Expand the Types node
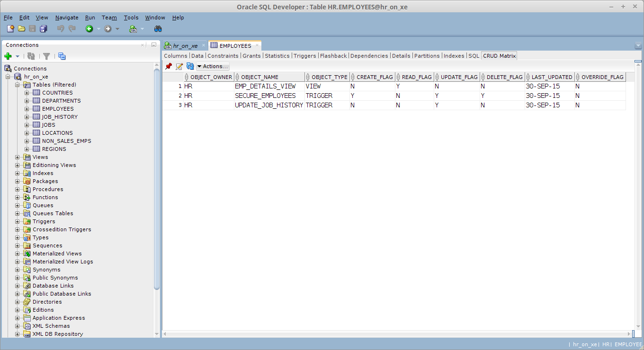644x350 pixels. click(18, 237)
